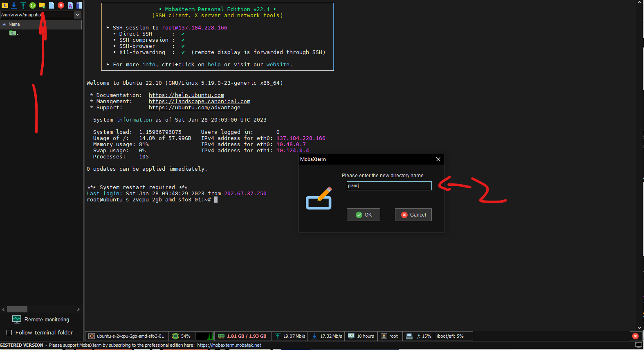Refresh the remote folder with green icon
The height and width of the screenshot is (350, 644).
(x=33, y=5)
